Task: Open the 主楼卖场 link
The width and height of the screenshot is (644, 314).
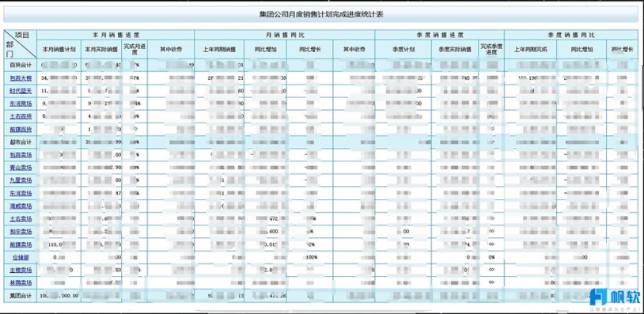Action: tap(21, 270)
